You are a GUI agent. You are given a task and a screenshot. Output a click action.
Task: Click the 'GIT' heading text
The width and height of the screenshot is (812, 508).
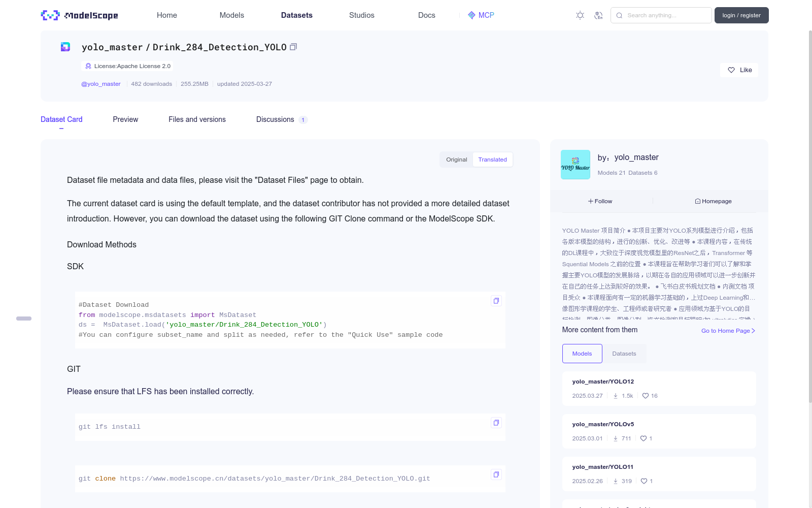pyautogui.click(x=74, y=369)
